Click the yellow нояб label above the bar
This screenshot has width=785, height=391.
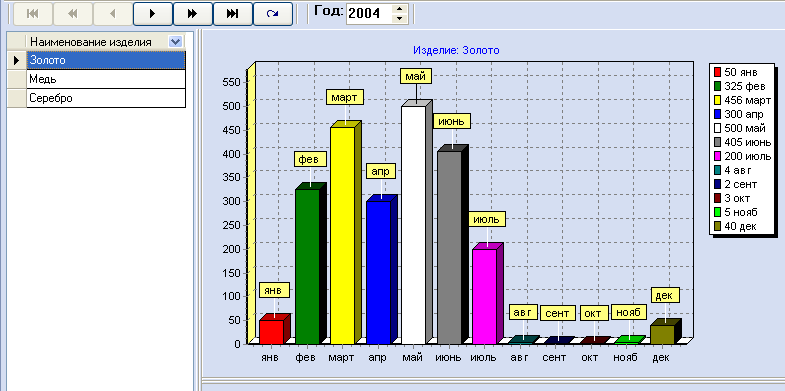629,312
